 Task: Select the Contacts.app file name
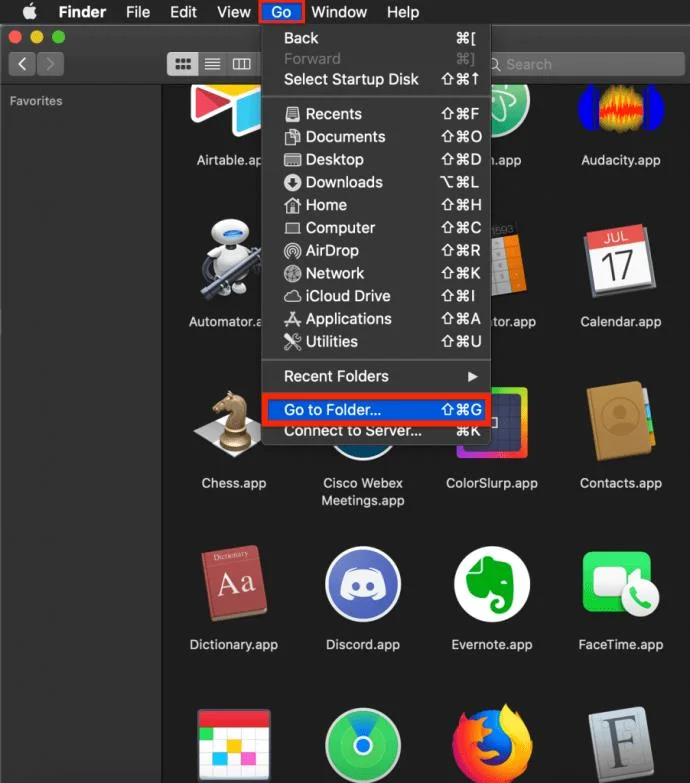coord(621,483)
